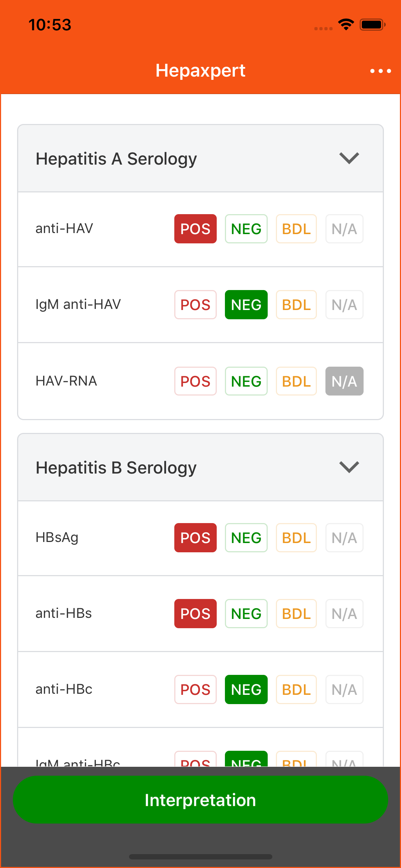The image size is (401, 868).
Task: Tap the Hepatitis B Serology header label
Action: coord(116,467)
